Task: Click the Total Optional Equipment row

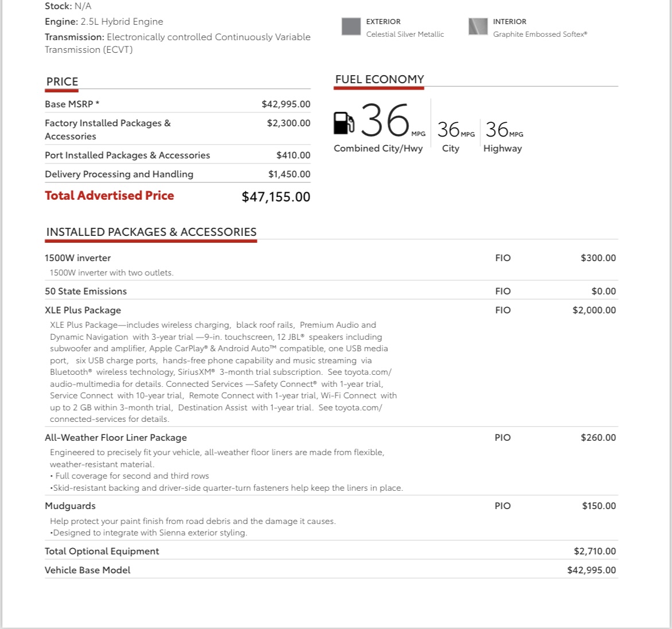Action: click(x=331, y=551)
